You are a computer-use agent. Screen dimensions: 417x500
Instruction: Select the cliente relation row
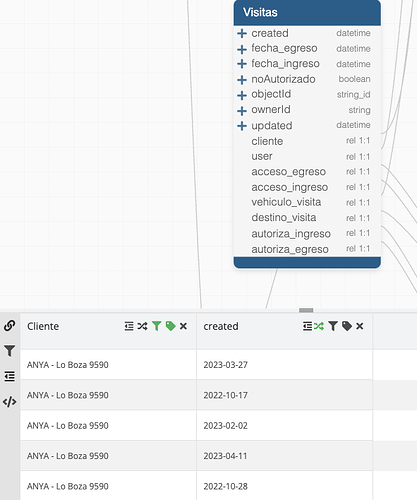click(307, 141)
